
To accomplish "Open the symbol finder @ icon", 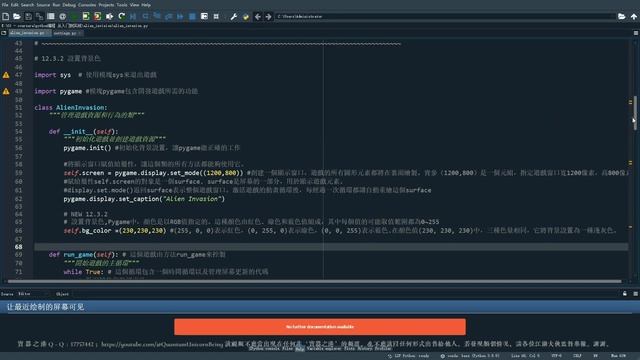I will click(x=62, y=16).
